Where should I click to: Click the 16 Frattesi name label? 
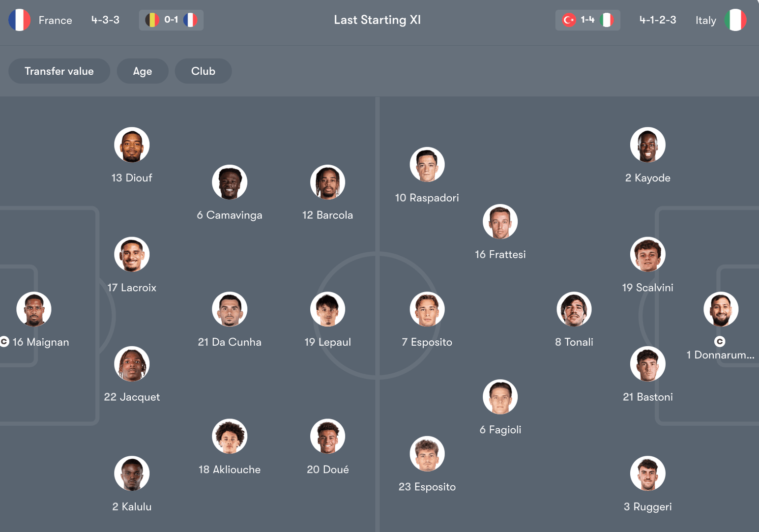click(x=500, y=254)
